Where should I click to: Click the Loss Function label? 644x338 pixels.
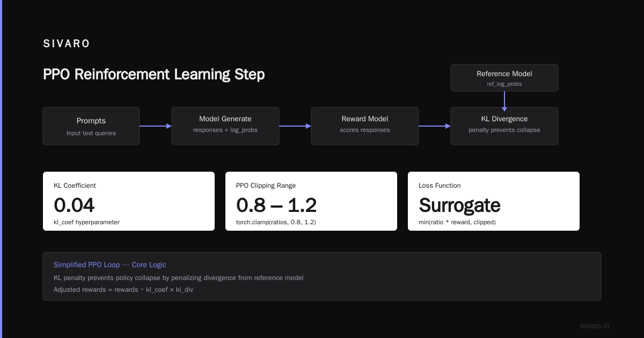440,186
